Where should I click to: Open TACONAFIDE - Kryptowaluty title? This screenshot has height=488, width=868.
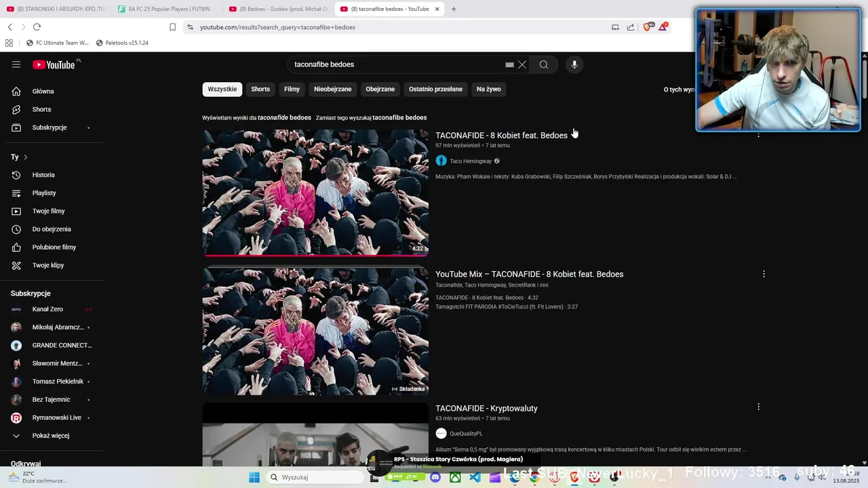coord(486,409)
